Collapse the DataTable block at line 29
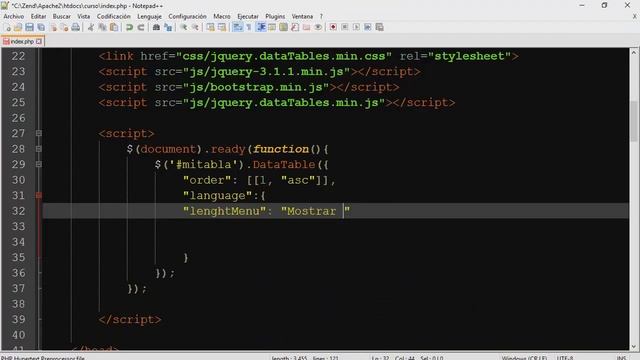Viewport: 640px width, 360px height. tap(39, 164)
